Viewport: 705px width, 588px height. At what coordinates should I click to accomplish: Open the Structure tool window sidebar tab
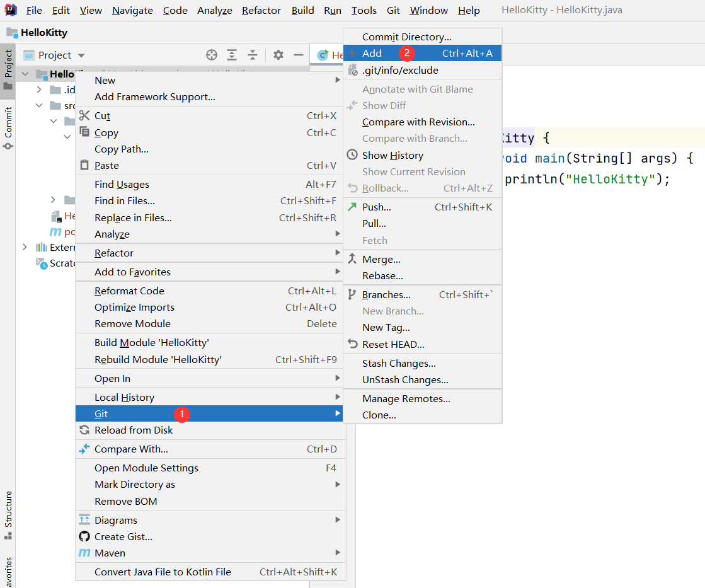8,515
